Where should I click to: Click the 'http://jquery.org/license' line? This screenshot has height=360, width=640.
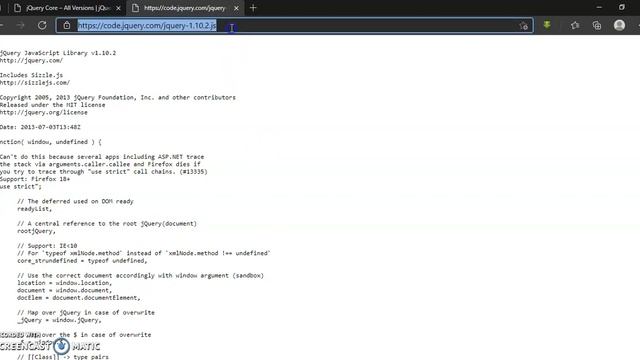click(x=44, y=112)
